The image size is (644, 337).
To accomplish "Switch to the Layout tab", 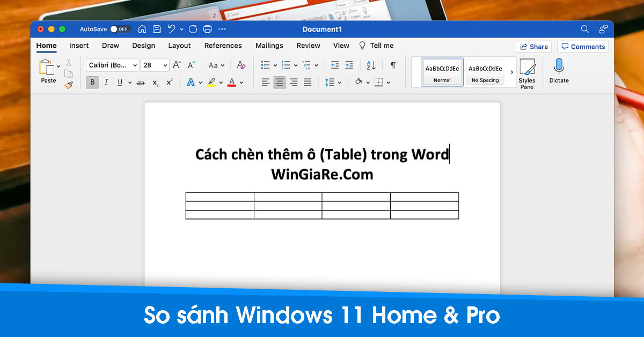I will click(x=179, y=46).
